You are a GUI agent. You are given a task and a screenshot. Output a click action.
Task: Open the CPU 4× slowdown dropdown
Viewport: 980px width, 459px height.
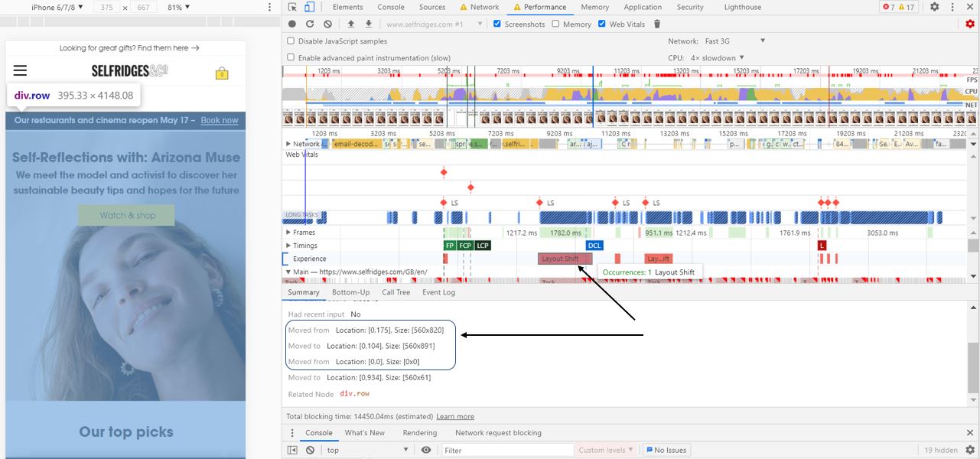pyautogui.click(x=719, y=57)
